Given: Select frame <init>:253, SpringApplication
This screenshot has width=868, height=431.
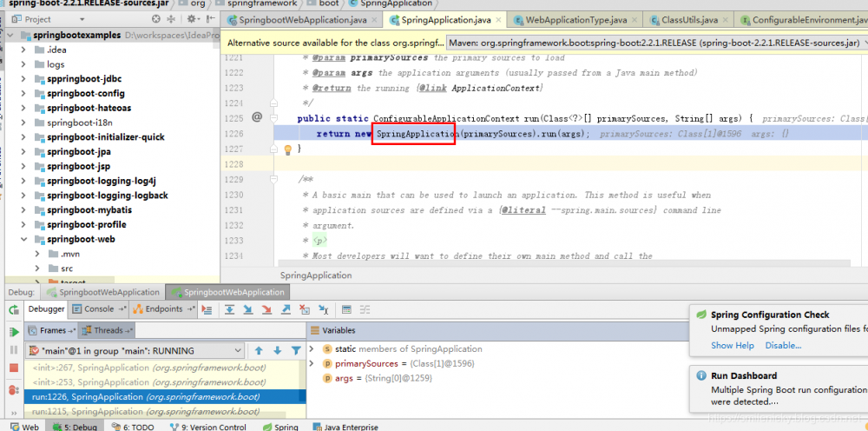Looking at the screenshot, I should click(x=165, y=382).
